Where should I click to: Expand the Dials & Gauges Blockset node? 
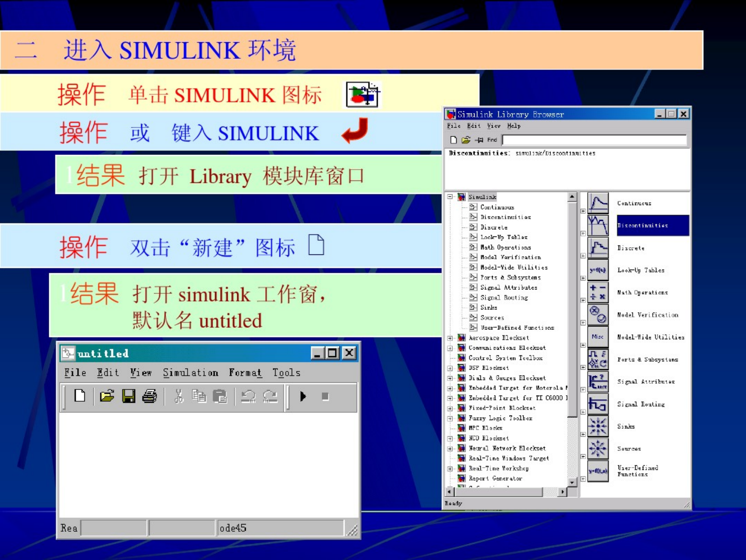point(450,378)
